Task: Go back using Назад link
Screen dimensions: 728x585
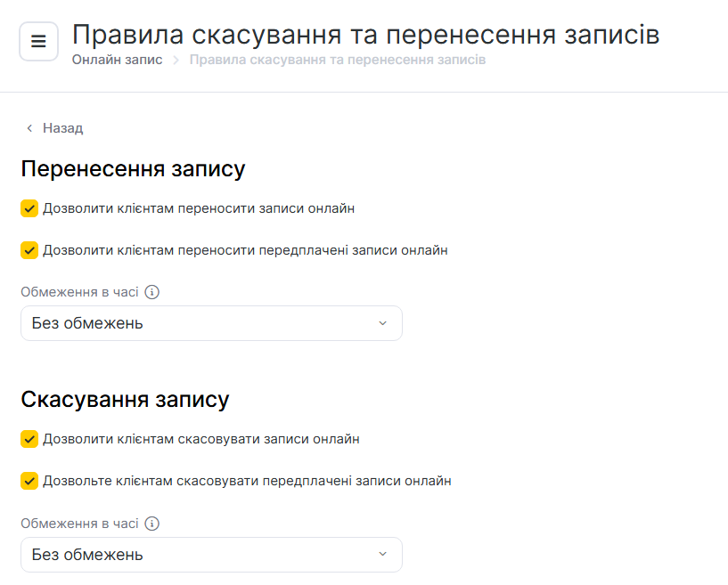Action: 62,128
